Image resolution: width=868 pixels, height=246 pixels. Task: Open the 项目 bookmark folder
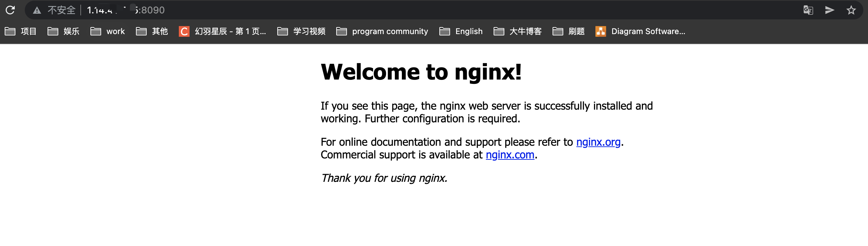point(20,31)
